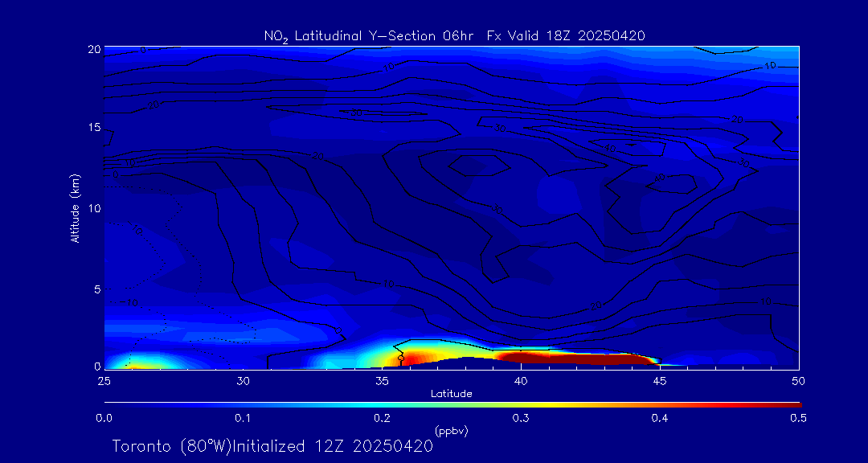Select the Toronto (80°W) Initialized footer text
Screen dimensions: 868x463
pos(272,446)
